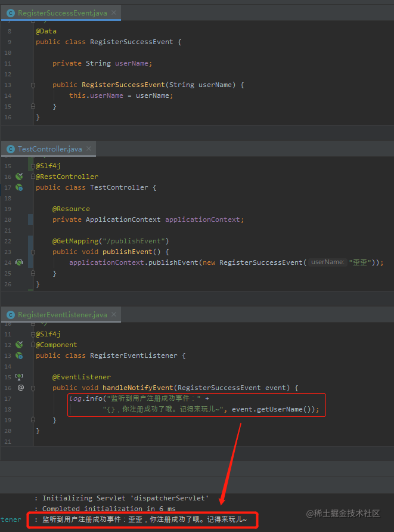Click the class icon on RegisterSuccessEvent.java tab
This screenshot has width=394, height=532.
(11, 13)
